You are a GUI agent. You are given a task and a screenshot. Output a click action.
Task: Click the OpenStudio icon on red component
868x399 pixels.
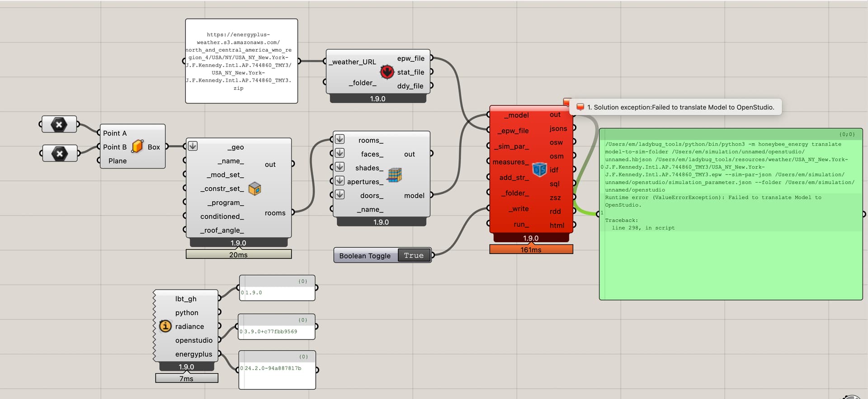tap(539, 169)
